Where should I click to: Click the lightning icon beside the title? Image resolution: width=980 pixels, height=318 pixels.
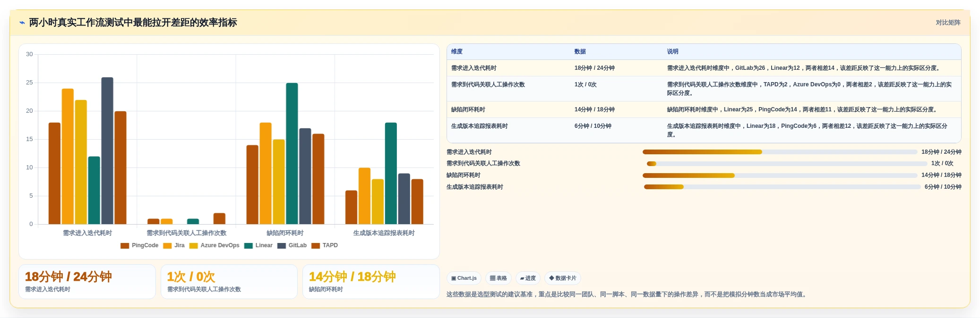22,23
